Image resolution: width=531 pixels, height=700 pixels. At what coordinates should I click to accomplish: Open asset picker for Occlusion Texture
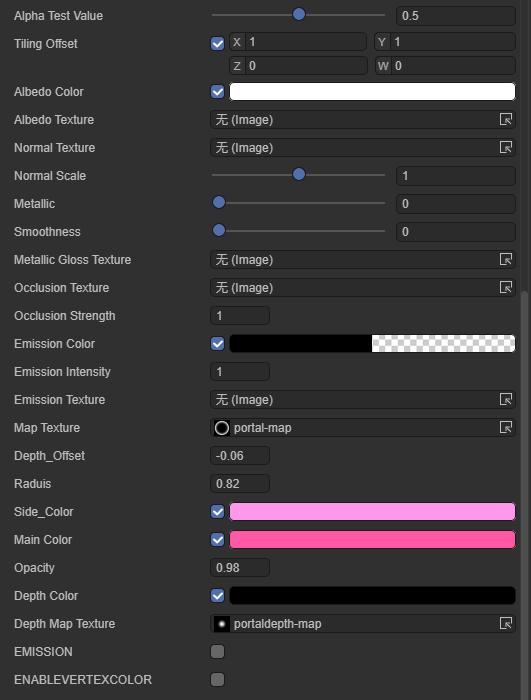pos(506,288)
